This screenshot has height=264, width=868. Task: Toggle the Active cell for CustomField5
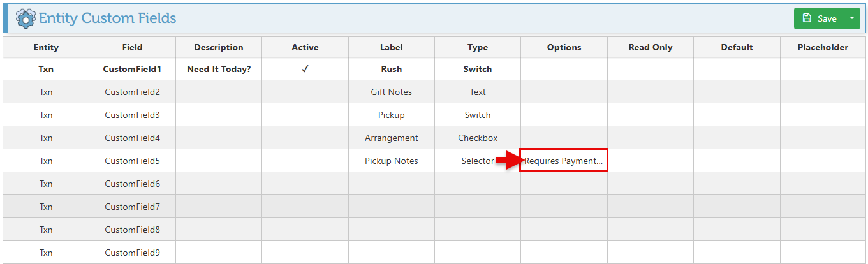pyautogui.click(x=305, y=161)
